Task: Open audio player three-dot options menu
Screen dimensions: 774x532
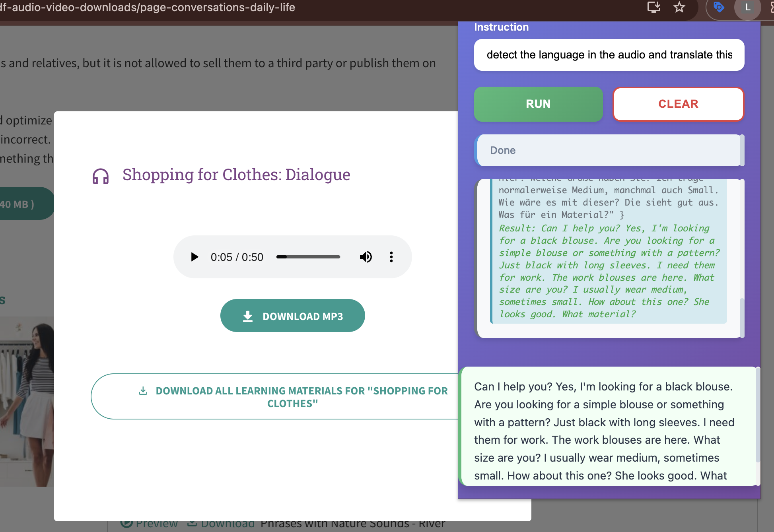Action: 391,257
